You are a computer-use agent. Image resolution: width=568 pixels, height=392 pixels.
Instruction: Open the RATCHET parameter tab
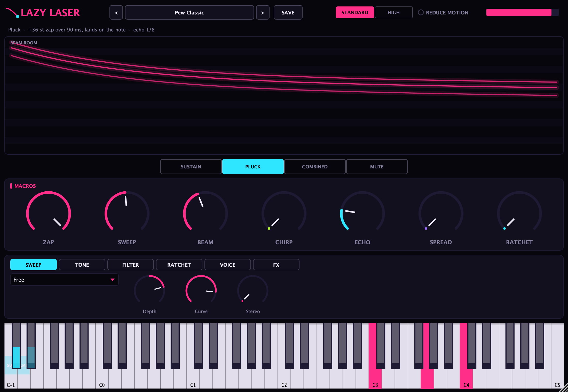point(179,265)
